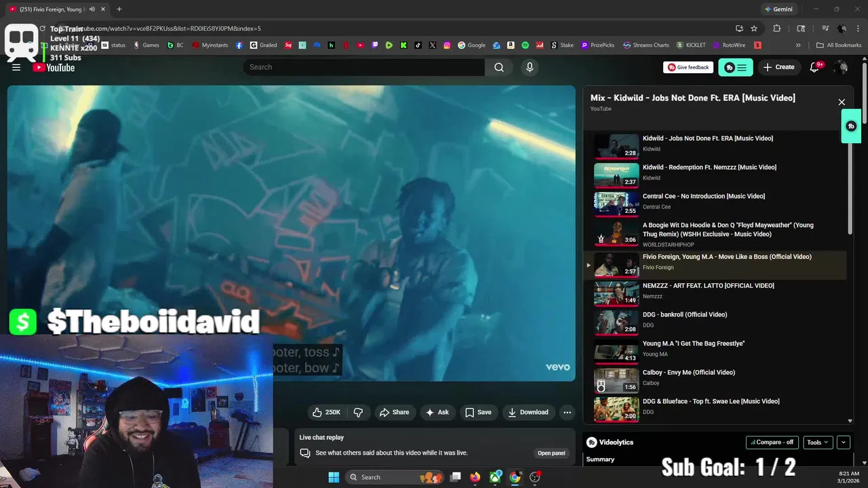Open the X bookmark icon
This screenshot has height=488, width=868.
433,45
